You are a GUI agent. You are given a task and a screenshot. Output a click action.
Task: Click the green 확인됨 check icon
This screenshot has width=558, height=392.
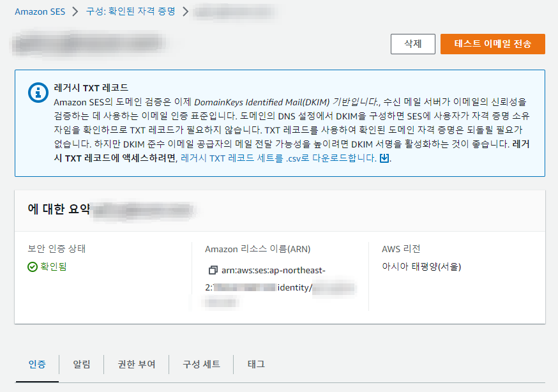pyautogui.click(x=33, y=267)
